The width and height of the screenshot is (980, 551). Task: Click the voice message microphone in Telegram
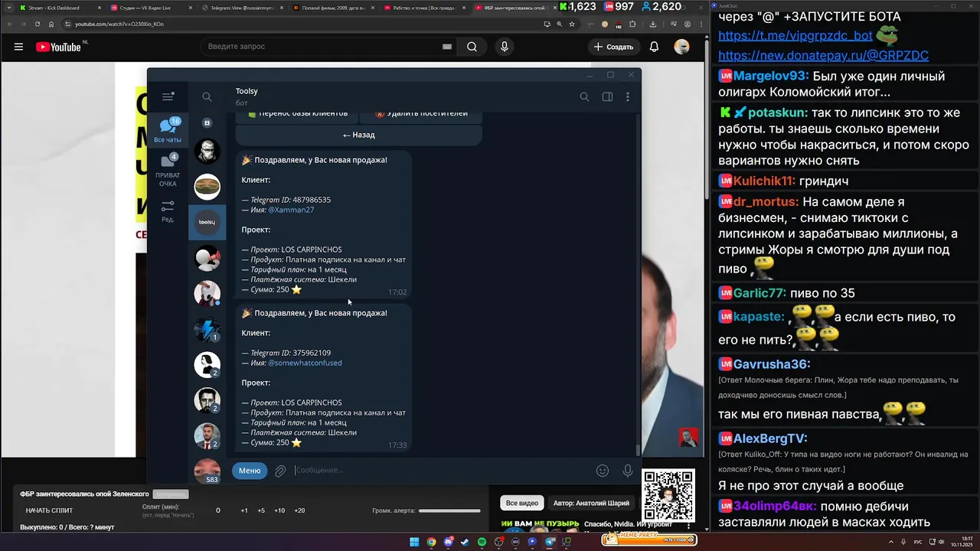tap(628, 471)
